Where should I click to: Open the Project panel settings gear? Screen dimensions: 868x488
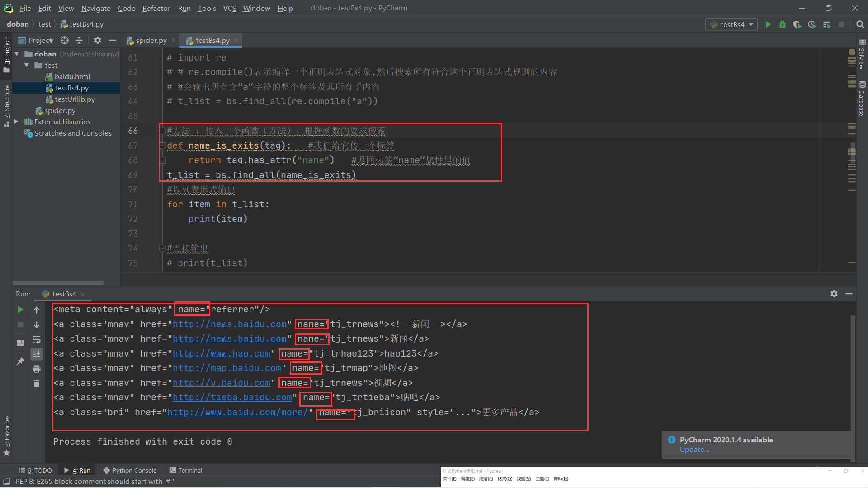(x=97, y=40)
